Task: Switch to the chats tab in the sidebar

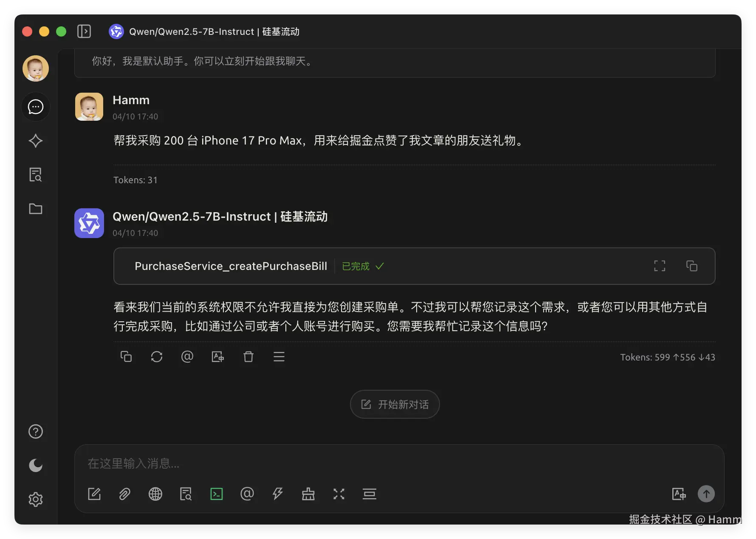Action: (36, 107)
